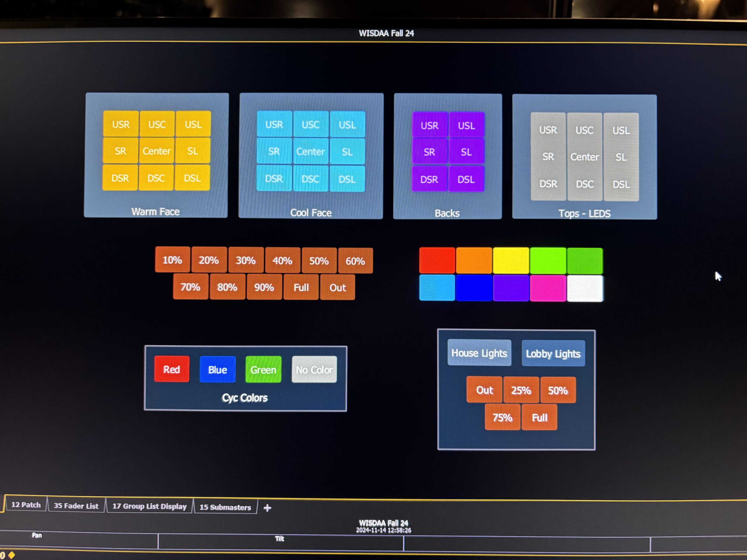Click the Tilt encoder field
Screen dimensions: 747x560
click(x=281, y=543)
